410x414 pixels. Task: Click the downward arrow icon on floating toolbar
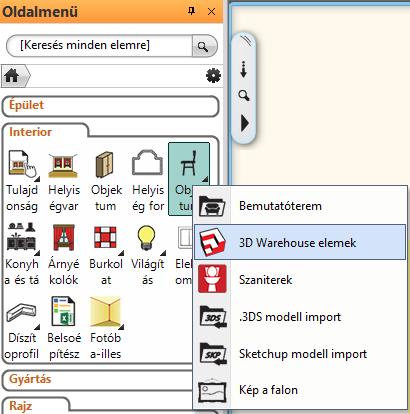coord(244,69)
